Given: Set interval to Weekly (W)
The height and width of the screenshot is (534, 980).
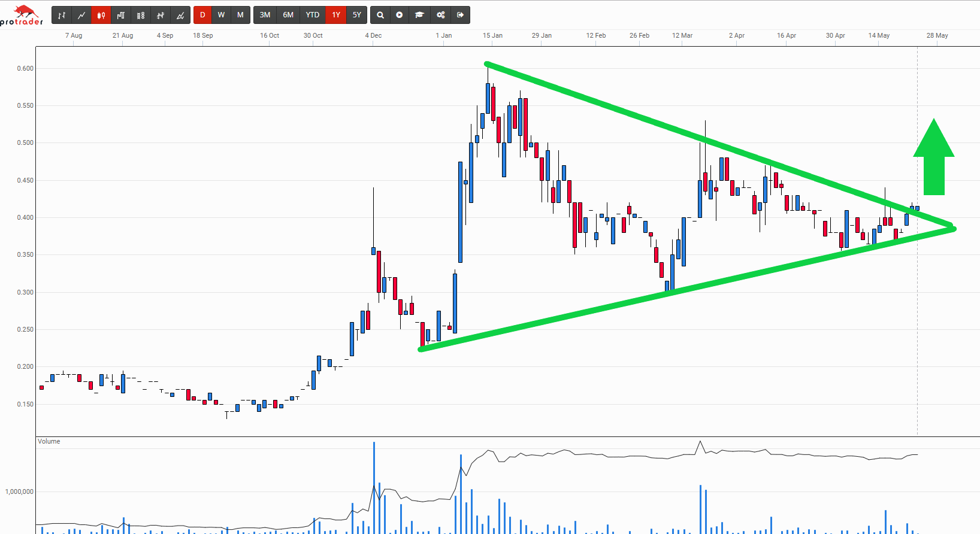Looking at the screenshot, I should (221, 15).
